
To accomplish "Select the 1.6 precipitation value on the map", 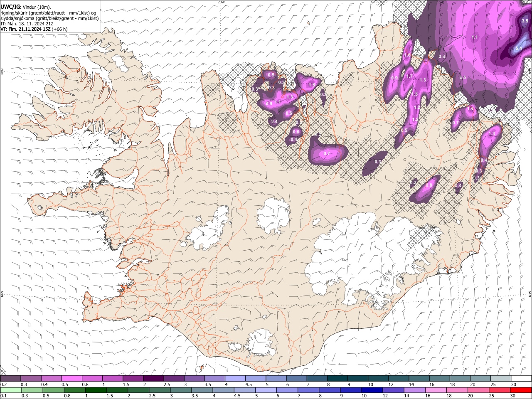I will coord(407,55).
